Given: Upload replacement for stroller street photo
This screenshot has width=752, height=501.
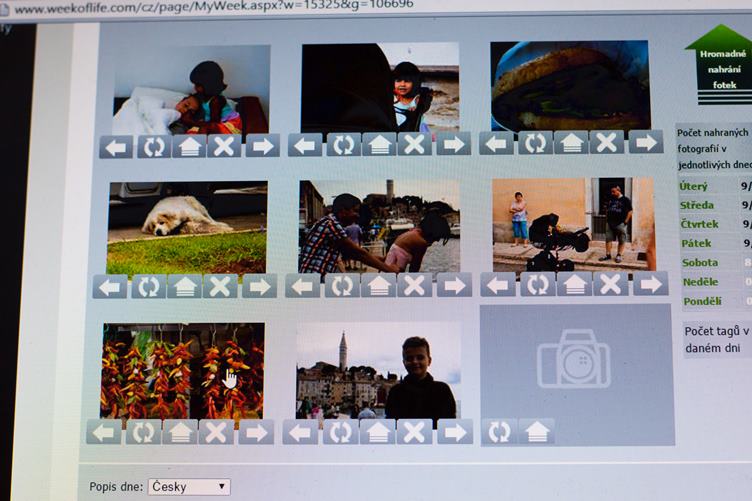Looking at the screenshot, I should click(x=575, y=284).
